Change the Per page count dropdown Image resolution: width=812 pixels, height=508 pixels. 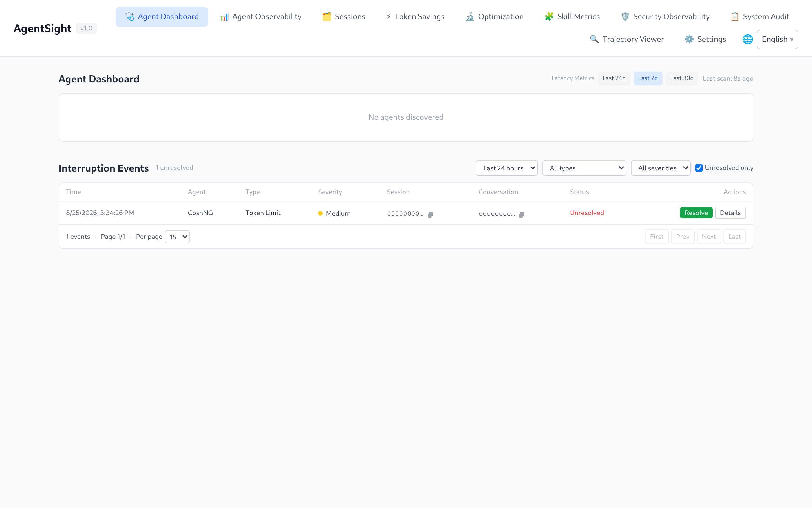point(177,237)
